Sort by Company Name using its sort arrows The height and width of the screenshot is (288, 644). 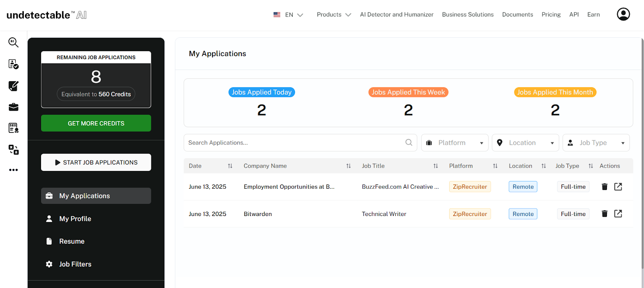(x=349, y=166)
